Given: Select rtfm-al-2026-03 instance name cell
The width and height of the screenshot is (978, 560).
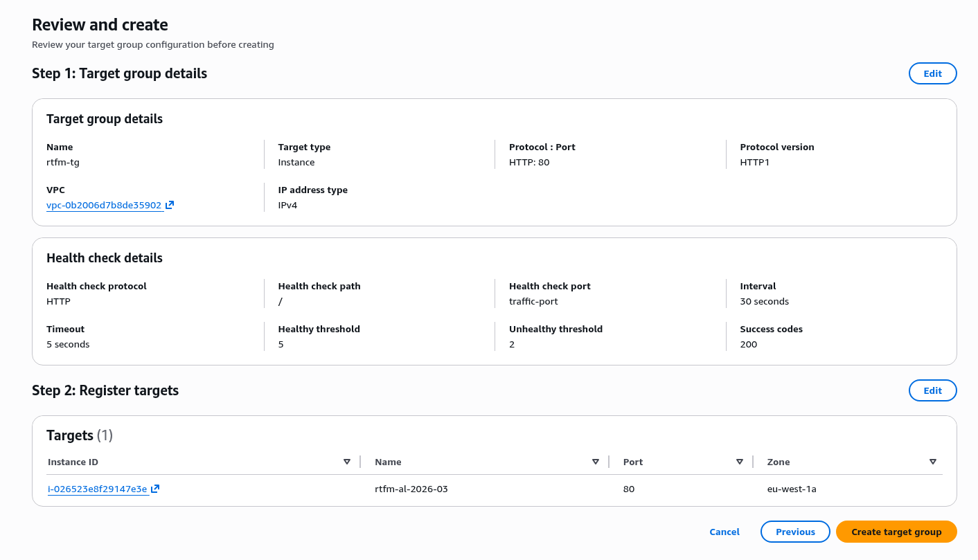Looking at the screenshot, I should (x=411, y=489).
